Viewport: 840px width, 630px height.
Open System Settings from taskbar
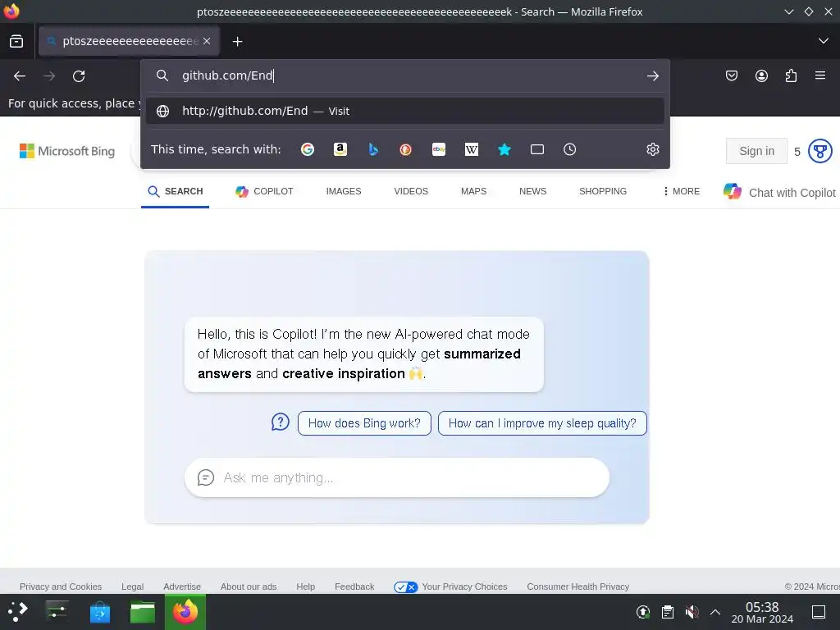(x=57, y=612)
